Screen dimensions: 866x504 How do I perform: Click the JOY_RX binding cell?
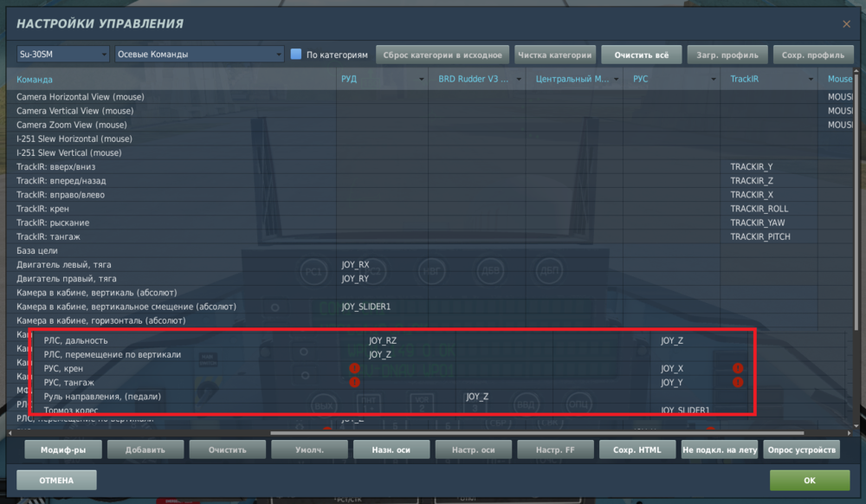[382, 264]
